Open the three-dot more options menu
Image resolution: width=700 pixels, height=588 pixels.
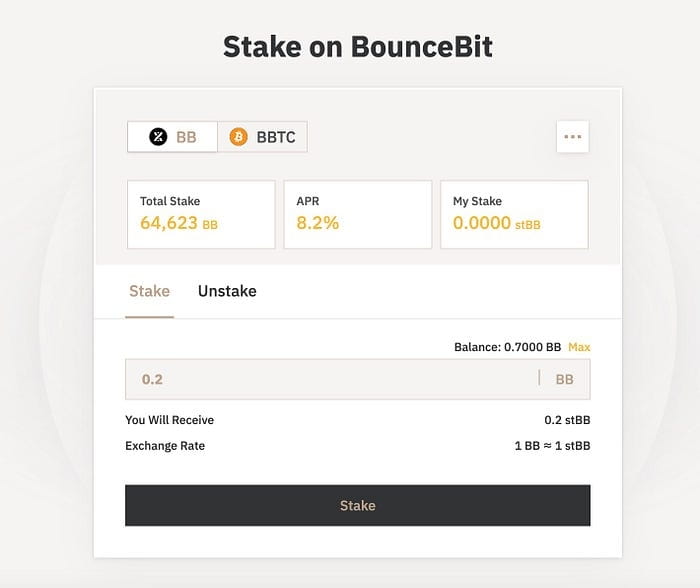(x=572, y=137)
